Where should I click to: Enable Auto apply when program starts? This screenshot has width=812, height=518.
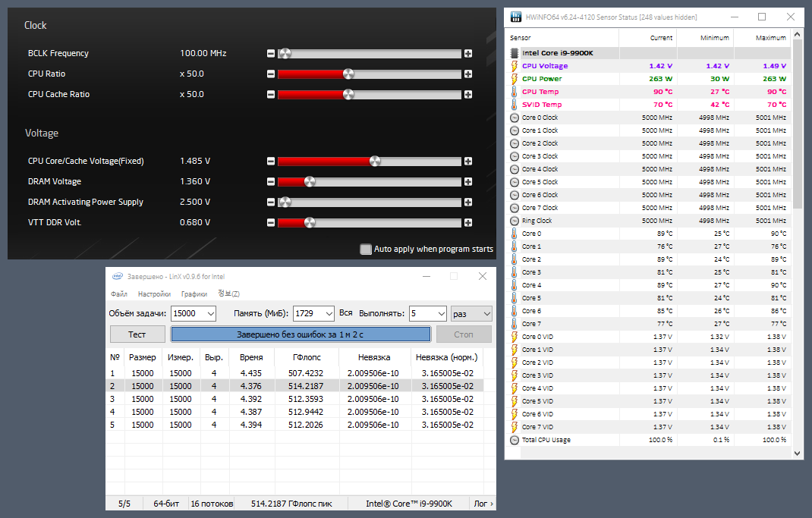pyautogui.click(x=366, y=249)
